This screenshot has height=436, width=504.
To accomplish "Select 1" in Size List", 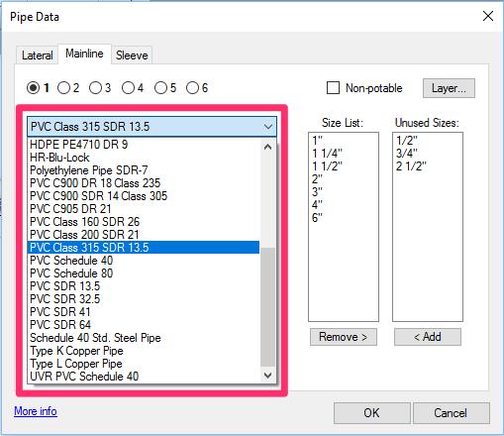I will click(x=344, y=141).
